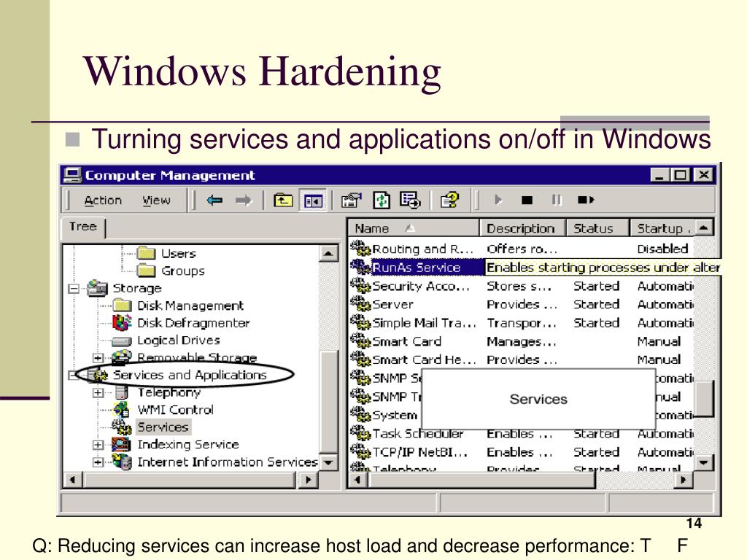
Task: Click the Restart Service button
Action: (x=586, y=200)
